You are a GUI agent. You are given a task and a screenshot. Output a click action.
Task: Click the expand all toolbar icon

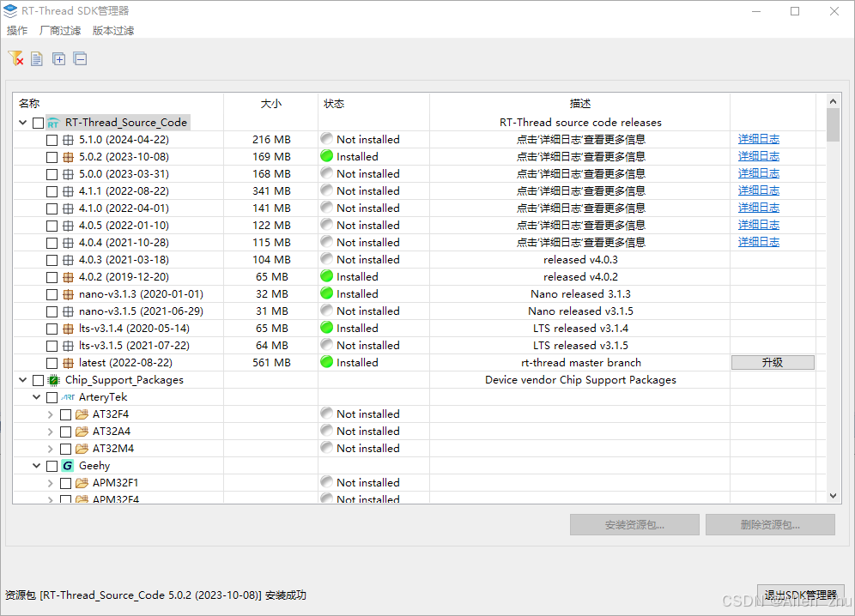59,58
